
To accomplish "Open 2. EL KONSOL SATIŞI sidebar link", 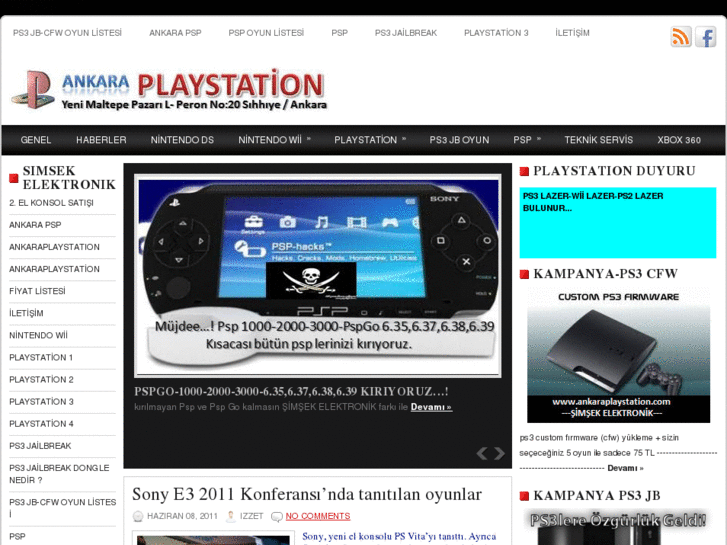I will (51, 203).
